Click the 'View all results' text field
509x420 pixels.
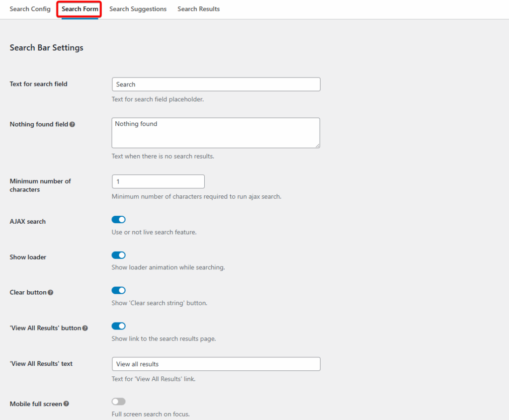coord(216,364)
